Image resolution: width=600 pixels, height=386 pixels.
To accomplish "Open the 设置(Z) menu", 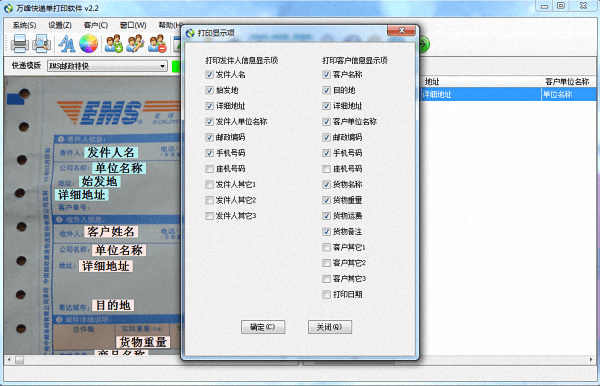I will point(60,25).
